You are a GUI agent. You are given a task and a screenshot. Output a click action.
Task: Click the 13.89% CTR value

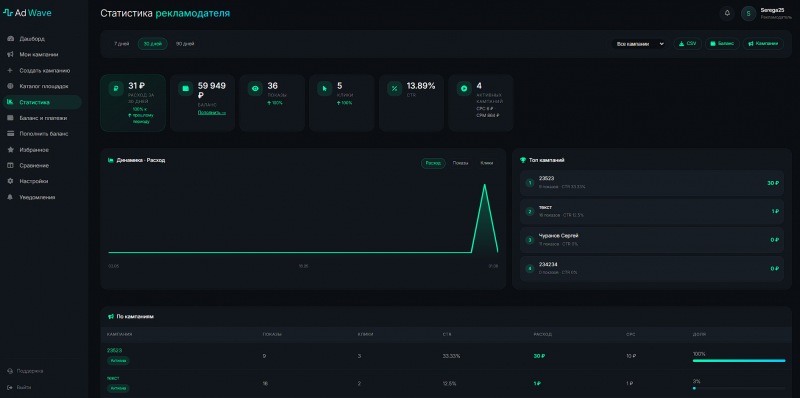(x=421, y=86)
